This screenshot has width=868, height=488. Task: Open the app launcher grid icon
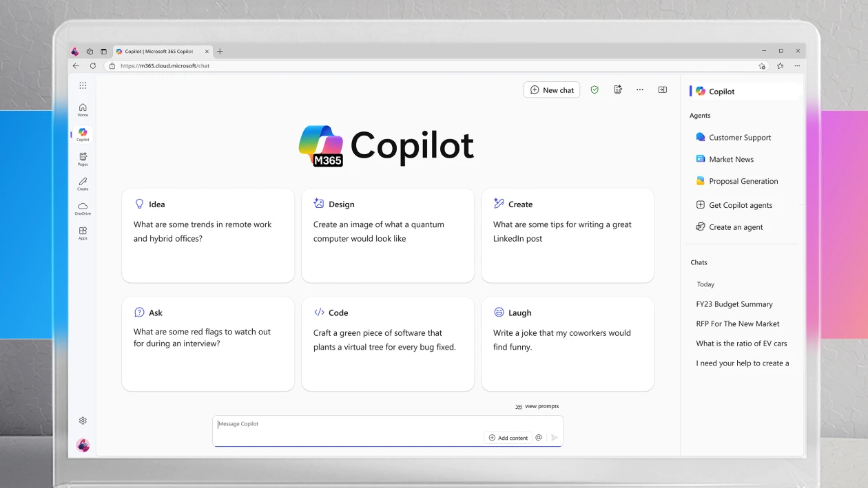point(83,85)
